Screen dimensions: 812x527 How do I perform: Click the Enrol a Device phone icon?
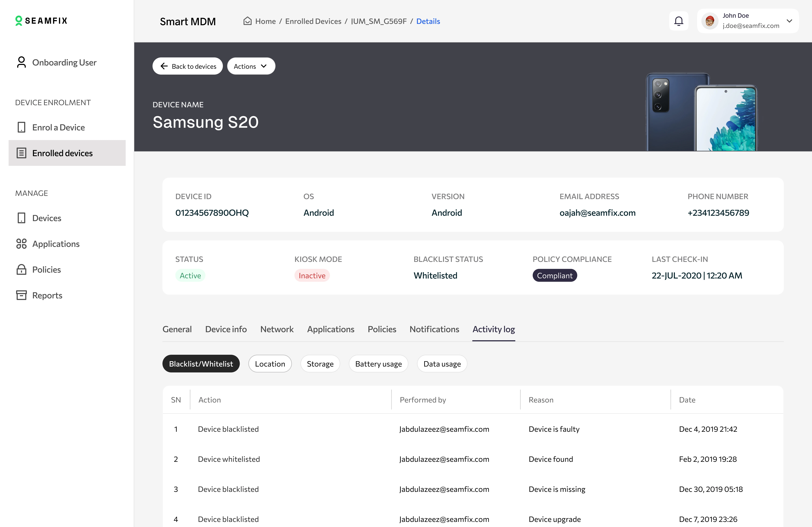coord(21,127)
